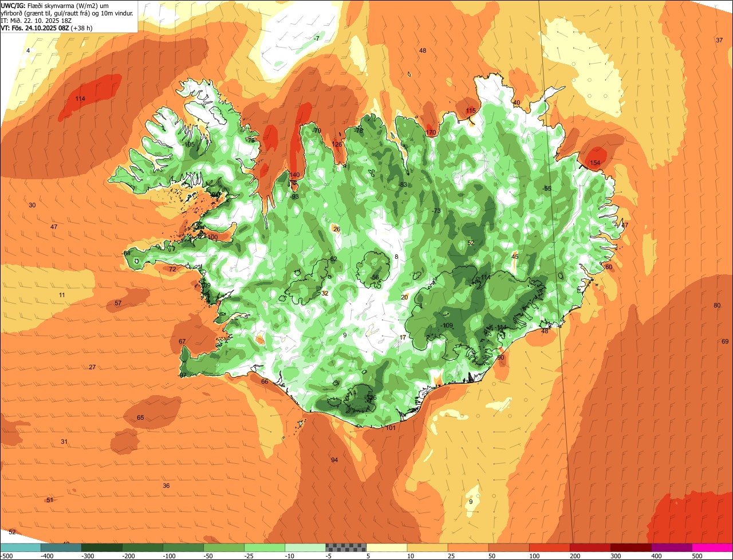The image size is (733, 560).
Task: Click the -73 value in north Iceland
Action: (436, 211)
